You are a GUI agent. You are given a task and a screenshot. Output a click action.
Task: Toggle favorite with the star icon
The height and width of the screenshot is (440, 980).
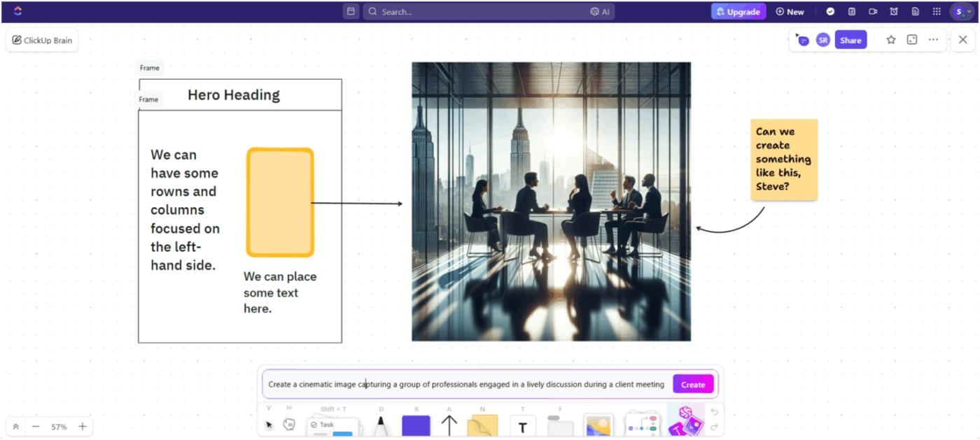(890, 40)
